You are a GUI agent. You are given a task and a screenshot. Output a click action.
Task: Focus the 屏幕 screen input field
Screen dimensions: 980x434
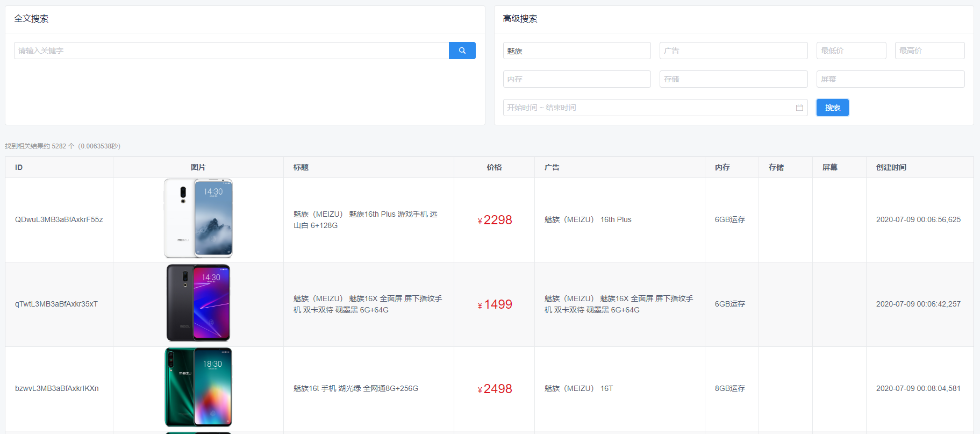click(x=890, y=79)
